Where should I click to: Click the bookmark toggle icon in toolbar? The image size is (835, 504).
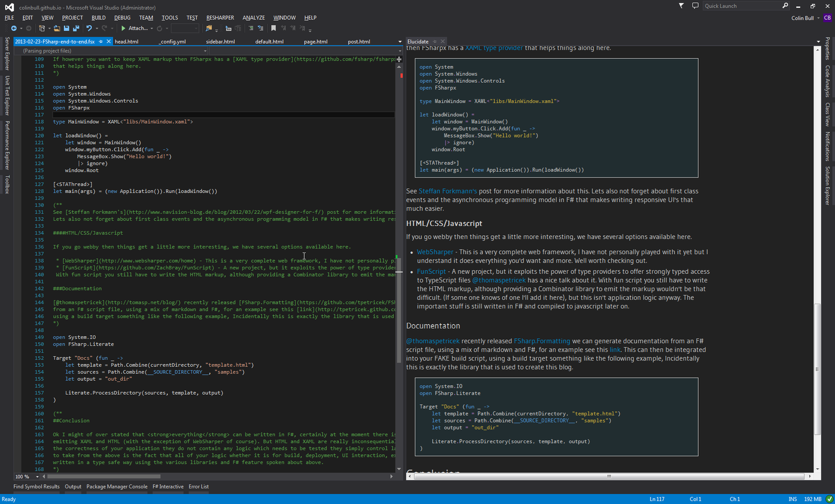pos(273,28)
